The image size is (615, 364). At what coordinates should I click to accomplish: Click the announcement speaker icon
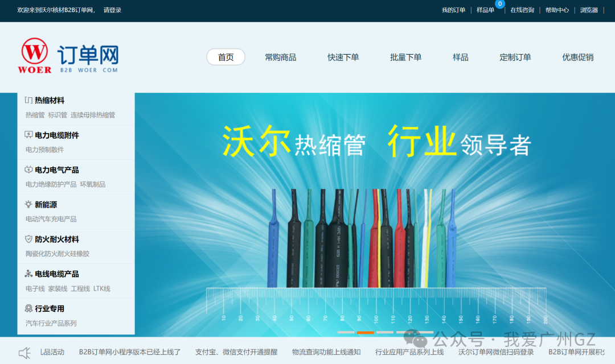pos(24,353)
